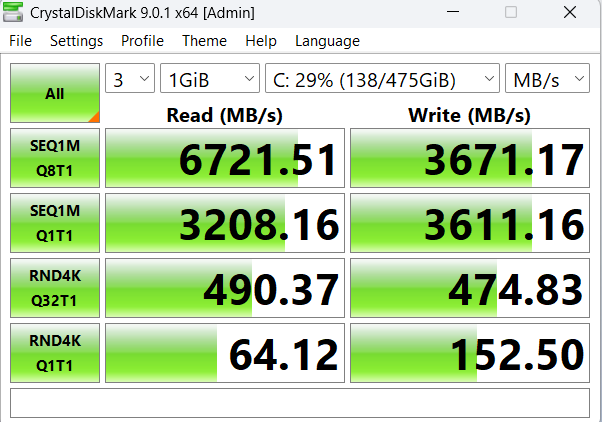Change the MB/s unit dropdown

[x=549, y=79]
